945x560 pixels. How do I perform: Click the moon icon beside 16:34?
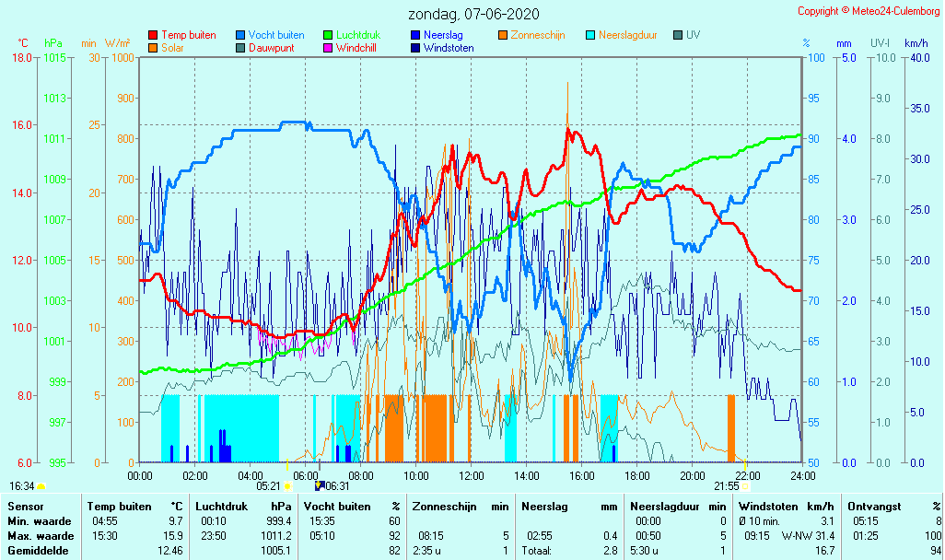click(41, 485)
